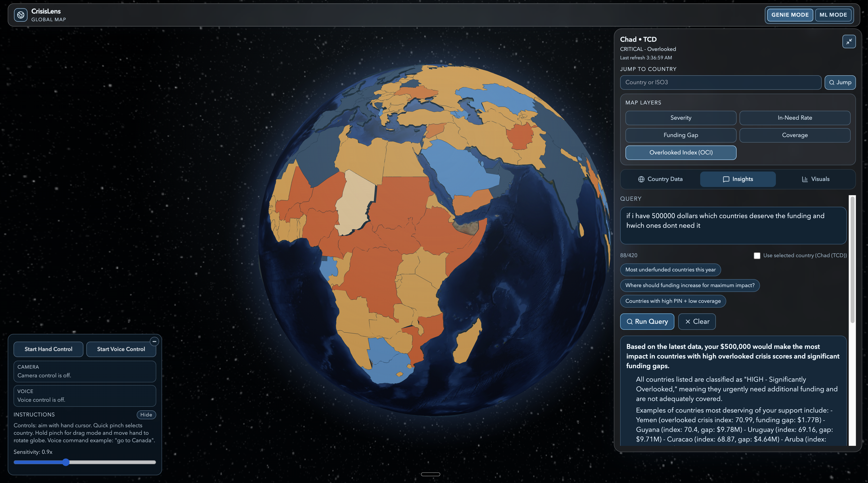Pick "Most underfunded countries this year" suggestion
Viewport: 868px width, 483px height.
pos(670,270)
